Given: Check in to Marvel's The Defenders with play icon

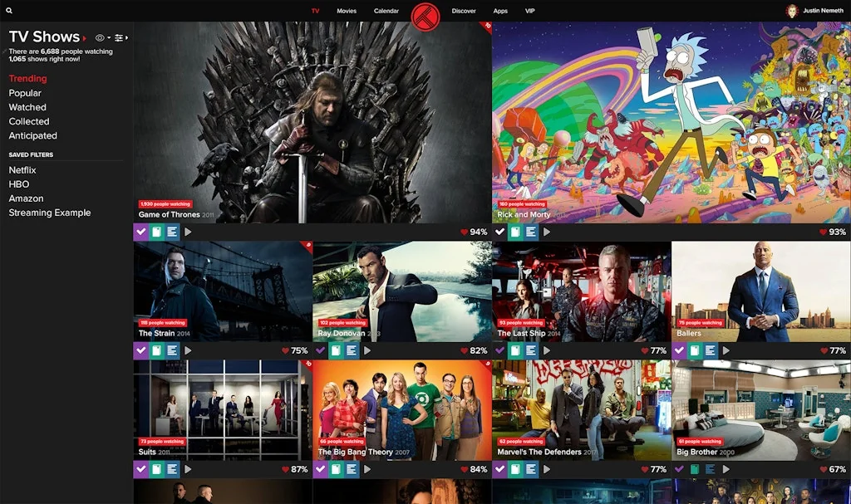Looking at the screenshot, I should (x=547, y=469).
